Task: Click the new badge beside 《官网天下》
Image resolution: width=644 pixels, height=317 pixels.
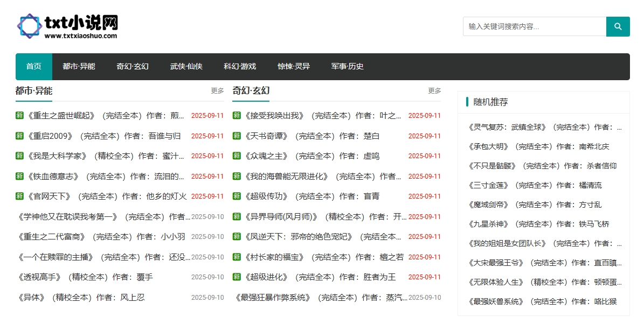Action: click(x=19, y=196)
